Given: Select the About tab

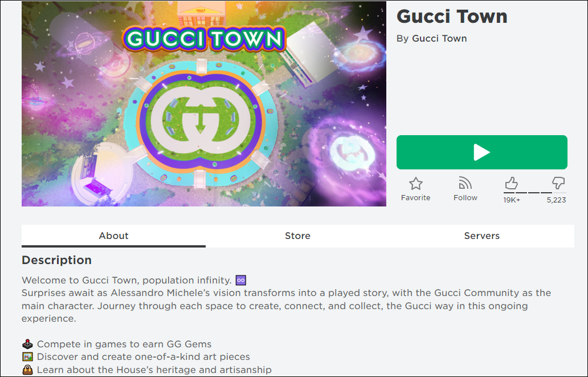Looking at the screenshot, I should point(113,236).
